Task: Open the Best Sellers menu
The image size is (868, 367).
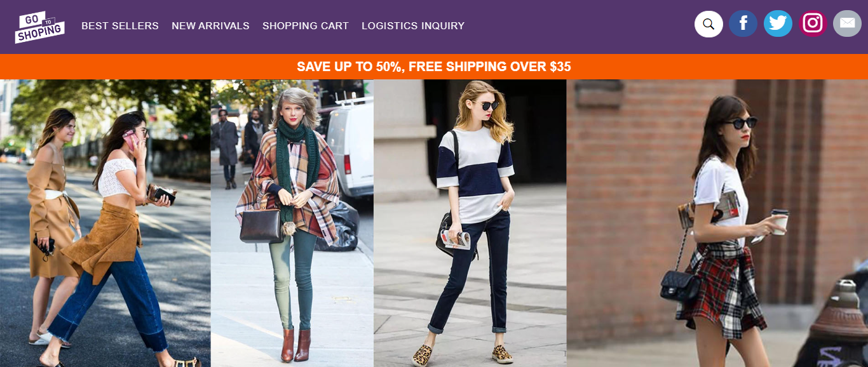Action: click(120, 26)
